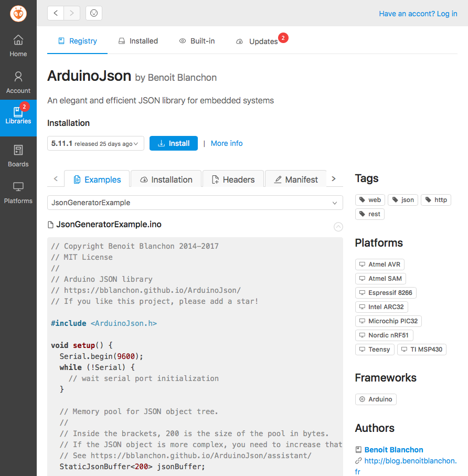This screenshot has height=476, width=468.
Task: Filter by the web tag
Action: point(370,200)
